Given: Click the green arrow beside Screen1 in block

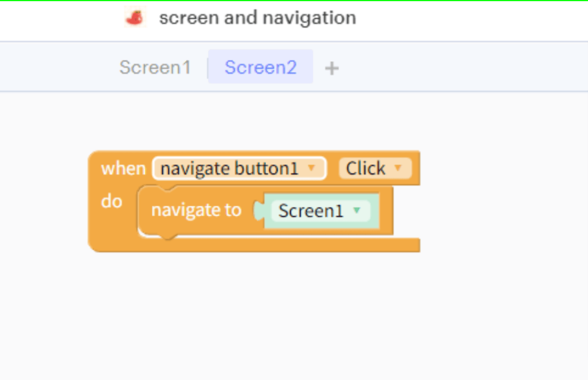Looking at the screenshot, I should (x=357, y=211).
